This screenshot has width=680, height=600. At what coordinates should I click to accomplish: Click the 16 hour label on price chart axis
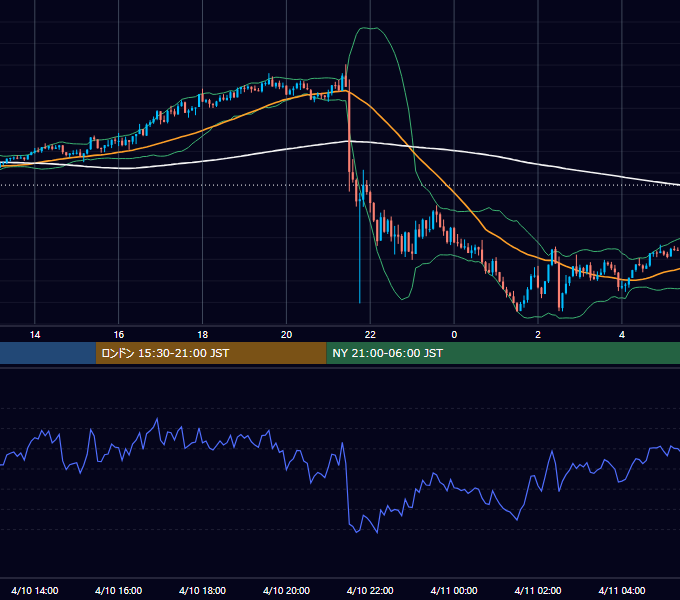pyautogui.click(x=118, y=335)
